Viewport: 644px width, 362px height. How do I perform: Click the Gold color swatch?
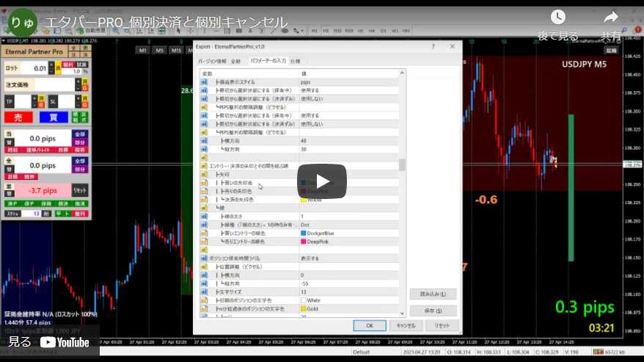click(x=304, y=308)
